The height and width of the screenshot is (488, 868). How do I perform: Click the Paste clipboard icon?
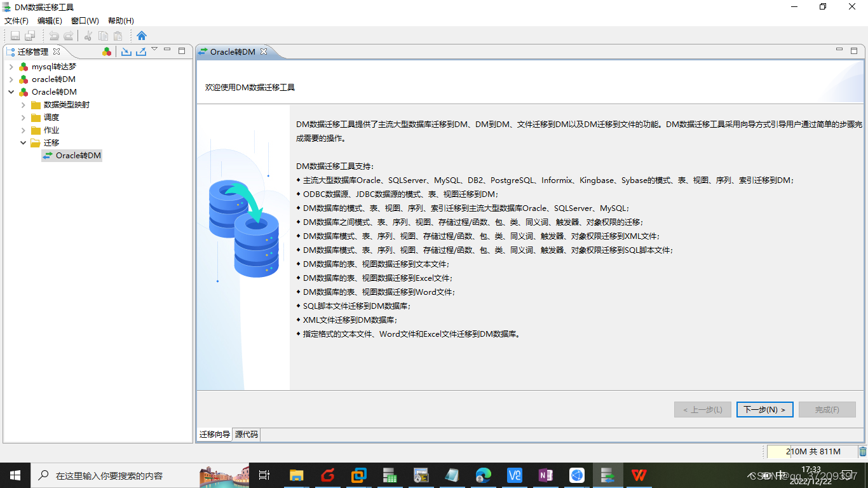(x=118, y=36)
